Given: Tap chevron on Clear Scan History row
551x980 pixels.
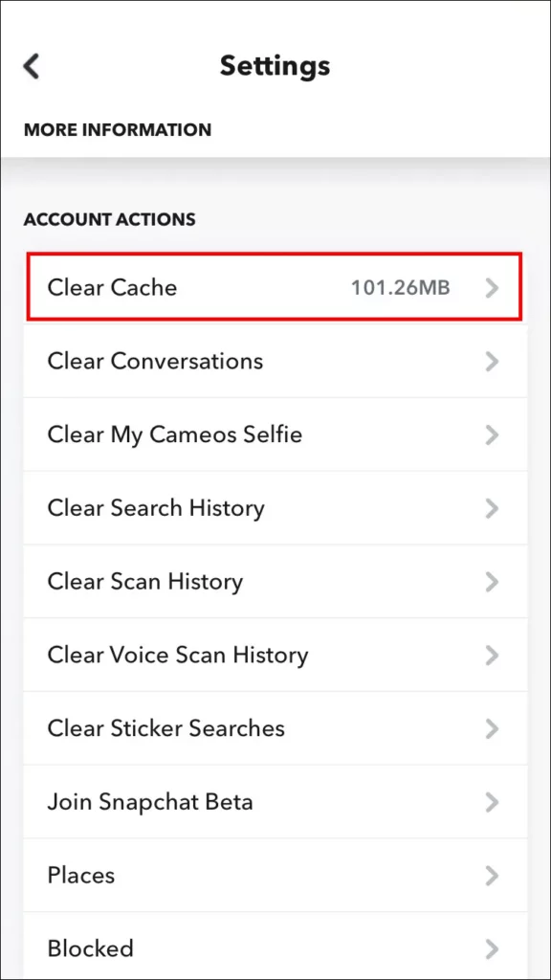Looking at the screenshot, I should pos(493,582).
